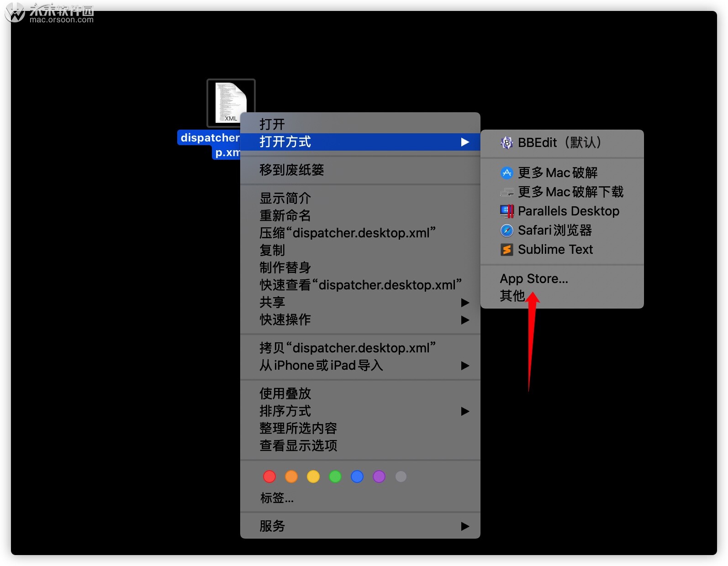Image resolution: width=728 pixels, height=566 pixels.
Task: Choose 重新命名 to rename the file
Action: (x=360, y=215)
